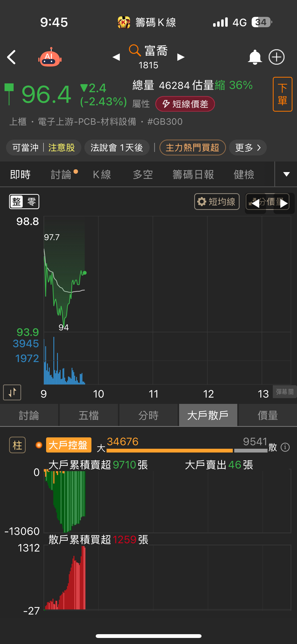Screen dimensions: 297x644
Task: Toggle the chart swap arrows icon
Action: 12,392
